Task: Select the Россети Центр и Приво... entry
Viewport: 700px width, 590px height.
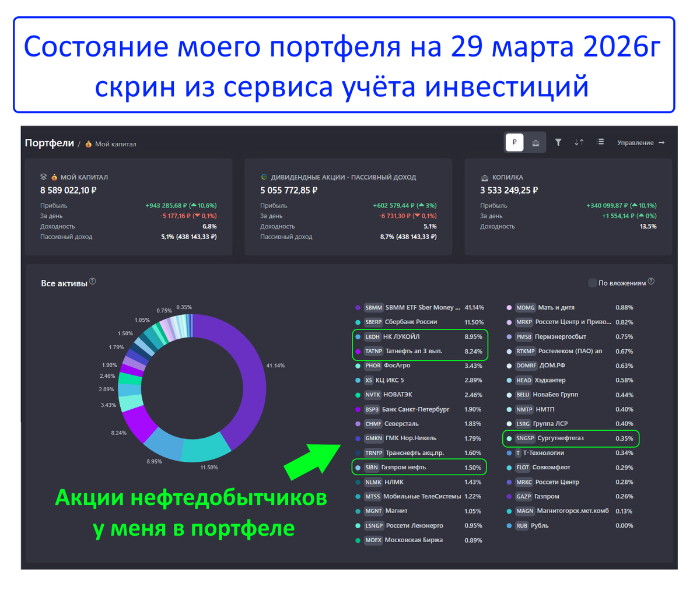Action: tap(570, 322)
